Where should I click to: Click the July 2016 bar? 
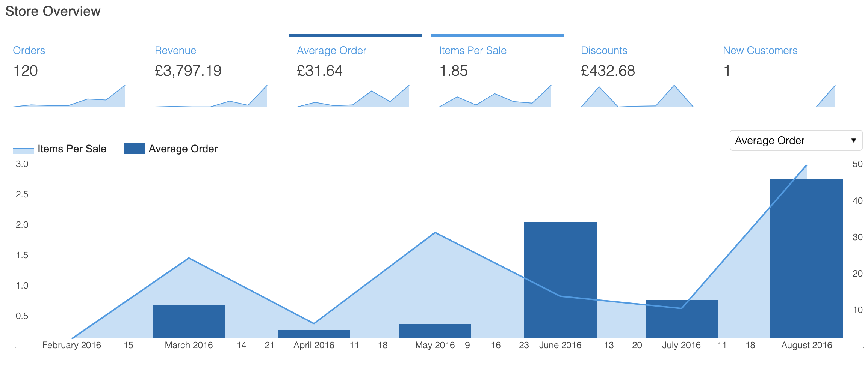click(682, 319)
